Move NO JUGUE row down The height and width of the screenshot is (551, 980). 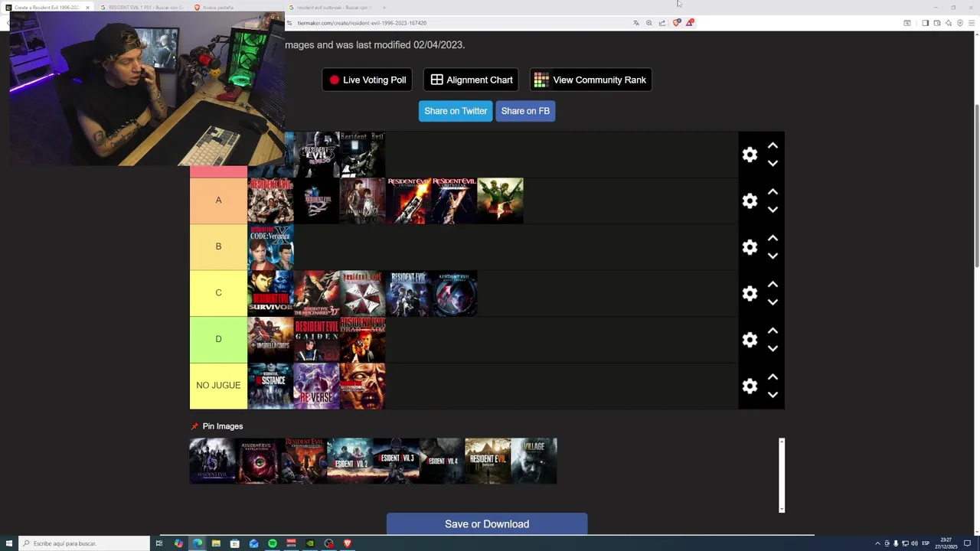[773, 395]
